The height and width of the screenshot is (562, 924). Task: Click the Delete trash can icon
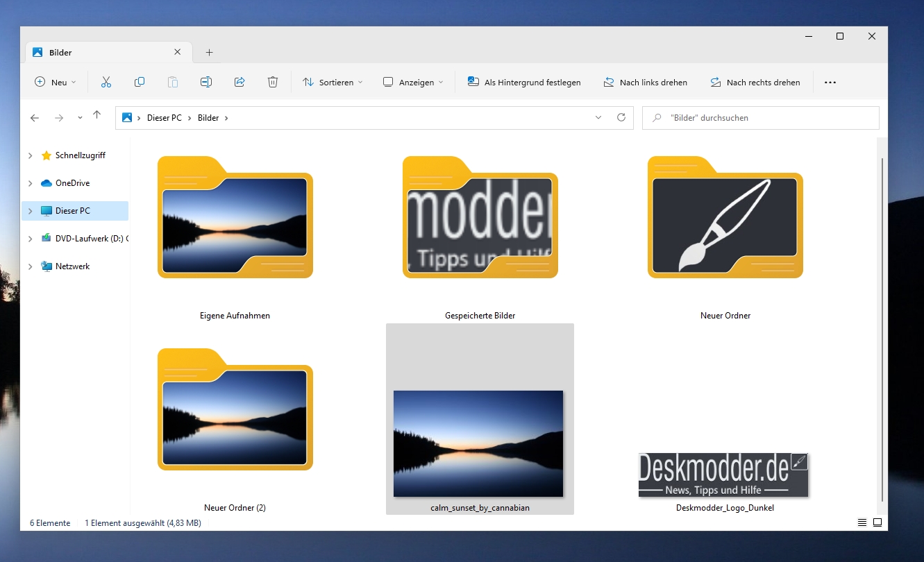pyautogui.click(x=273, y=82)
